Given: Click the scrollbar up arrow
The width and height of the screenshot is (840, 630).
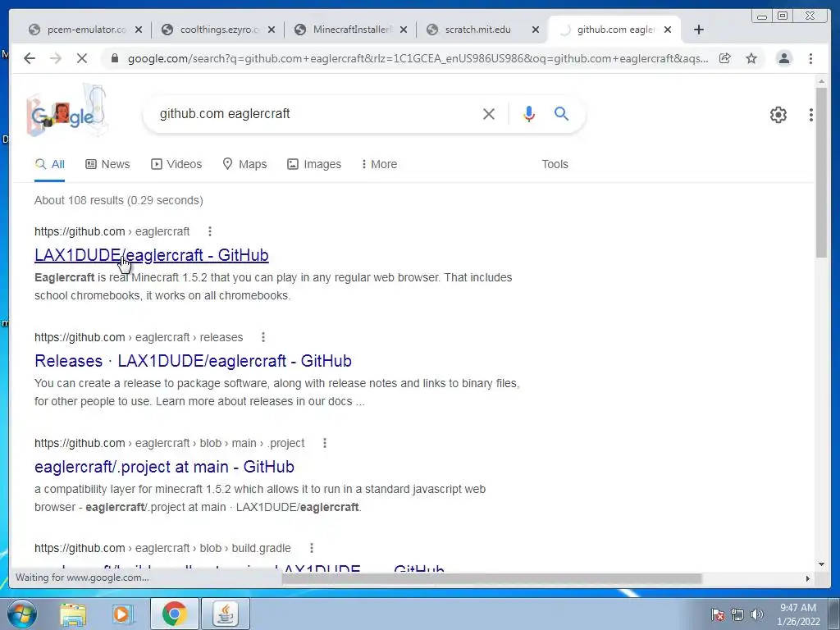Looking at the screenshot, I should (x=821, y=81).
